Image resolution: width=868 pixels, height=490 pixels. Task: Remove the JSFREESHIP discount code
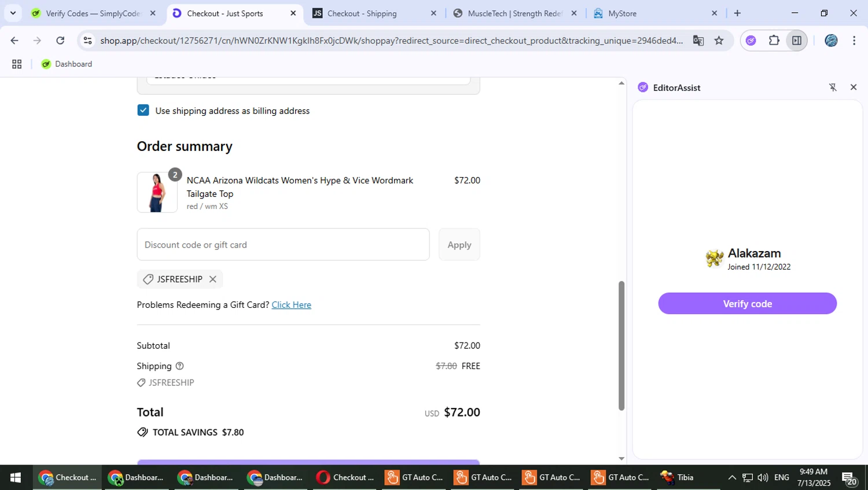click(x=213, y=279)
